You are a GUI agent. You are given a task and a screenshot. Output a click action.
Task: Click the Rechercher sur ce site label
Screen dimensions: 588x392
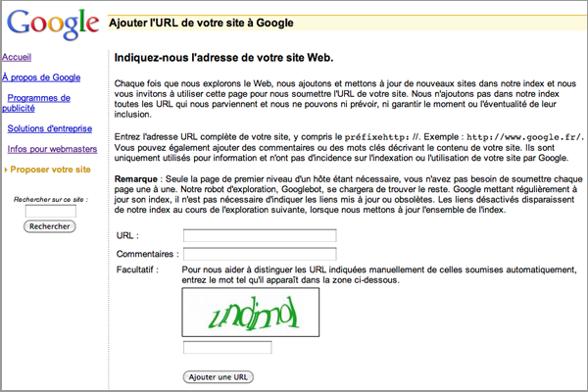coord(51,200)
